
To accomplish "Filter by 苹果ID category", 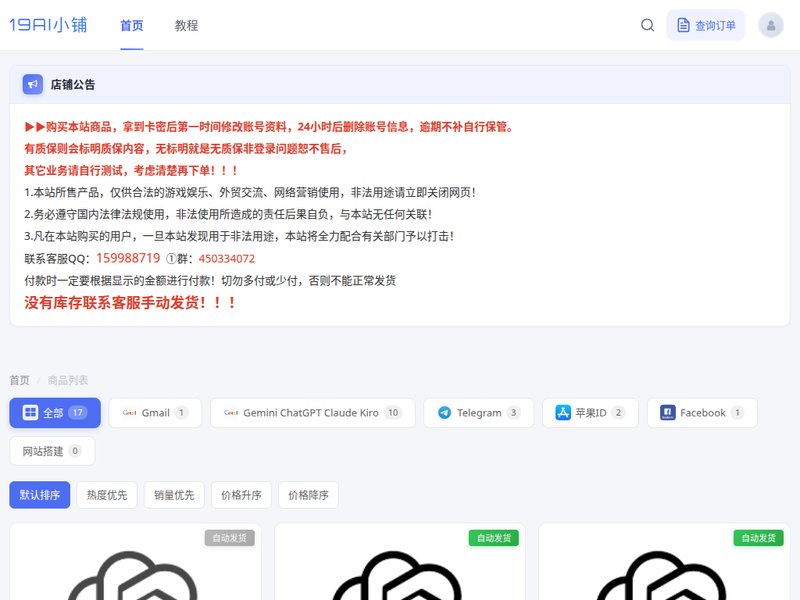I will coord(590,413).
